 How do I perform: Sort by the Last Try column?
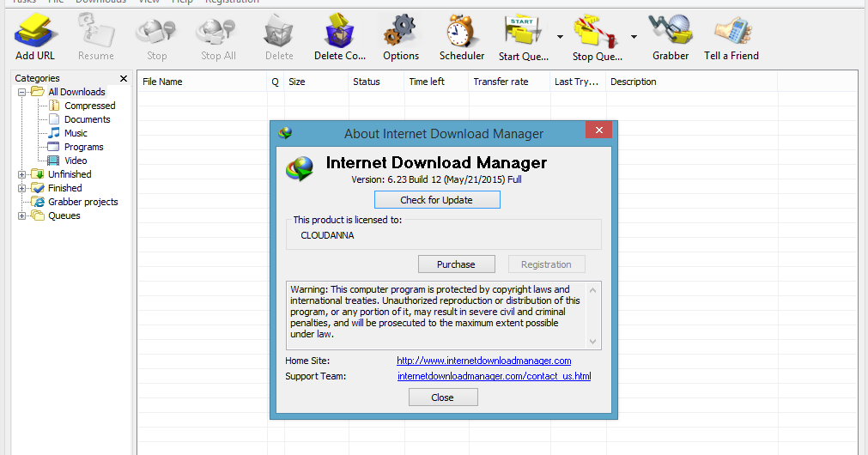(578, 82)
